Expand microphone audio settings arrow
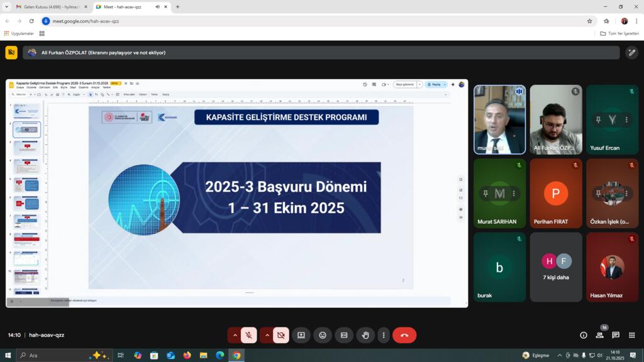Screen dimensions: 644x362 click(235, 335)
